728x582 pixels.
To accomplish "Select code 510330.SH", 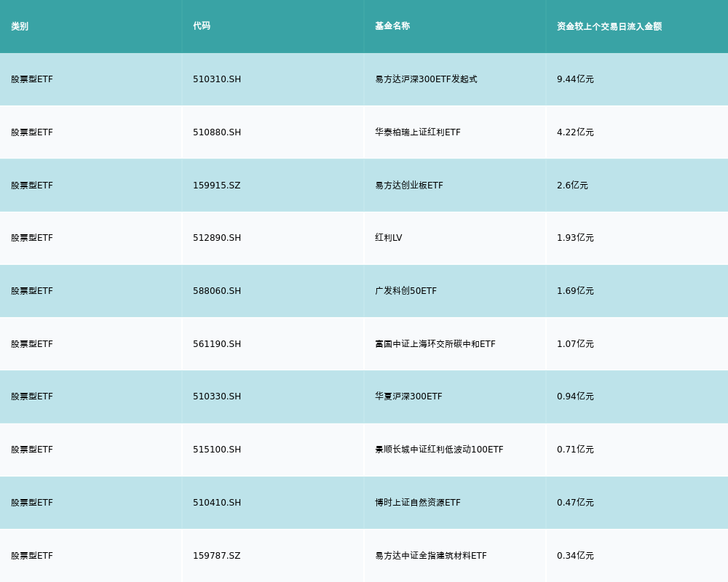I will click(217, 396).
